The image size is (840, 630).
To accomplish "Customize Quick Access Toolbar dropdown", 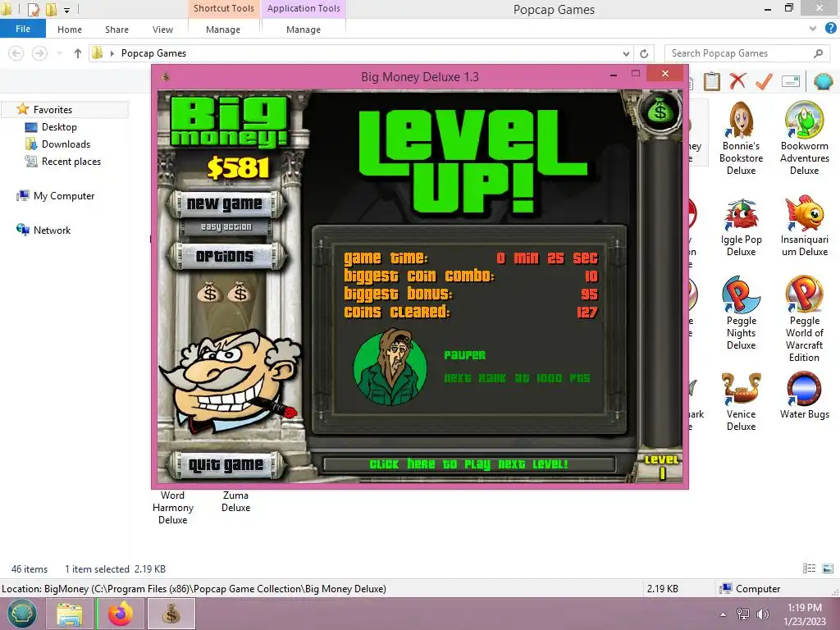I will click(x=66, y=10).
